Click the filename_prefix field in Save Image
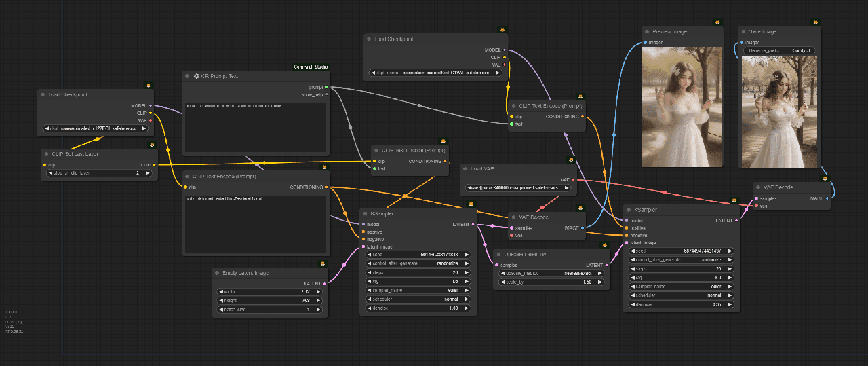Image resolution: width=868 pixels, height=366 pixels. pyautogui.click(x=779, y=50)
